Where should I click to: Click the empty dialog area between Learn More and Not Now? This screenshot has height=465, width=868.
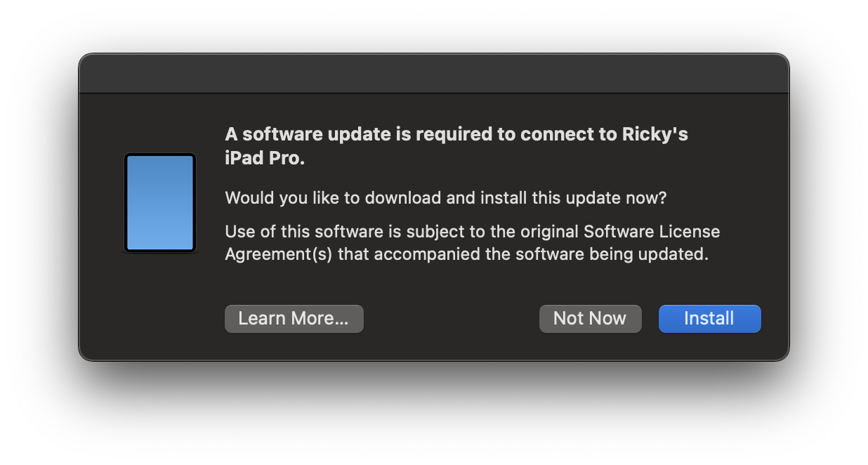pyautogui.click(x=451, y=318)
